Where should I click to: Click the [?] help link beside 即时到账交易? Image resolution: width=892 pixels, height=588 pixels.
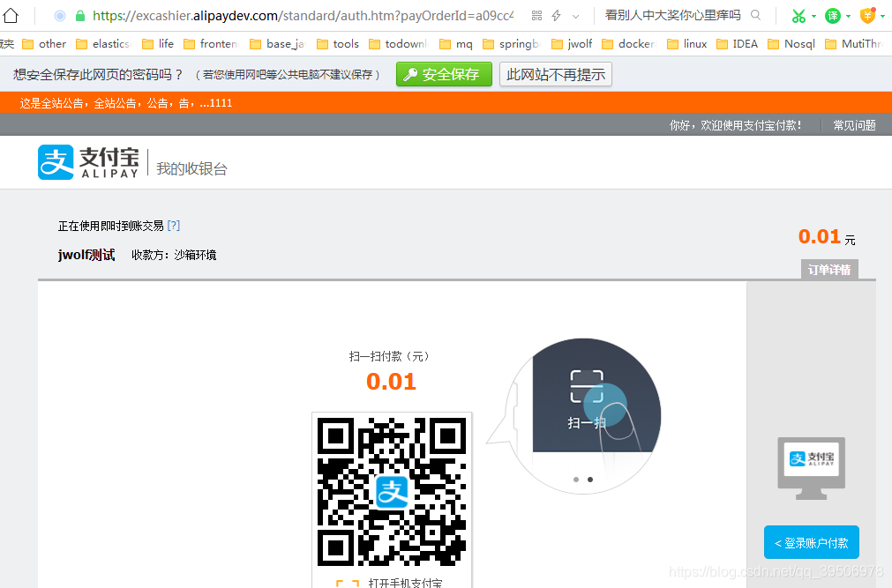(174, 226)
